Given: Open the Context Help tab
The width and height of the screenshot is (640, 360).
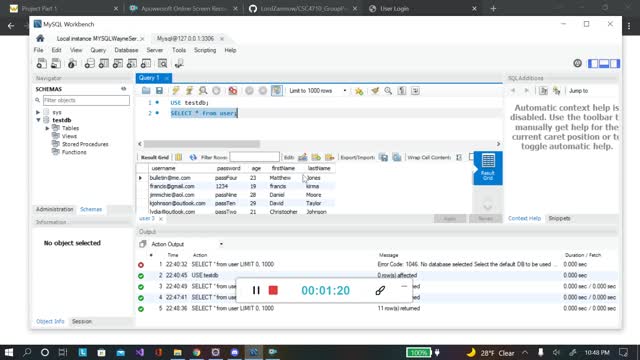Looking at the screenshot, I should (x=524, y=218).
